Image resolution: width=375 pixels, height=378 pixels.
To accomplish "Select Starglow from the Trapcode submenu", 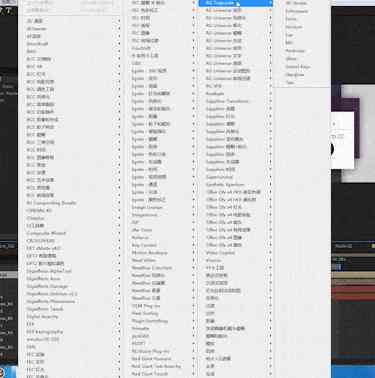I will (295, 75).
